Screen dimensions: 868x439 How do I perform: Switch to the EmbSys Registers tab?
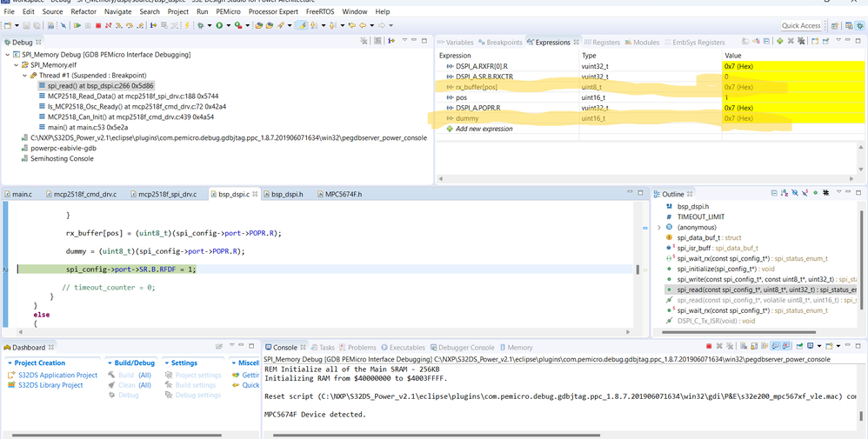pyautogui.click(x=694, y=42)
